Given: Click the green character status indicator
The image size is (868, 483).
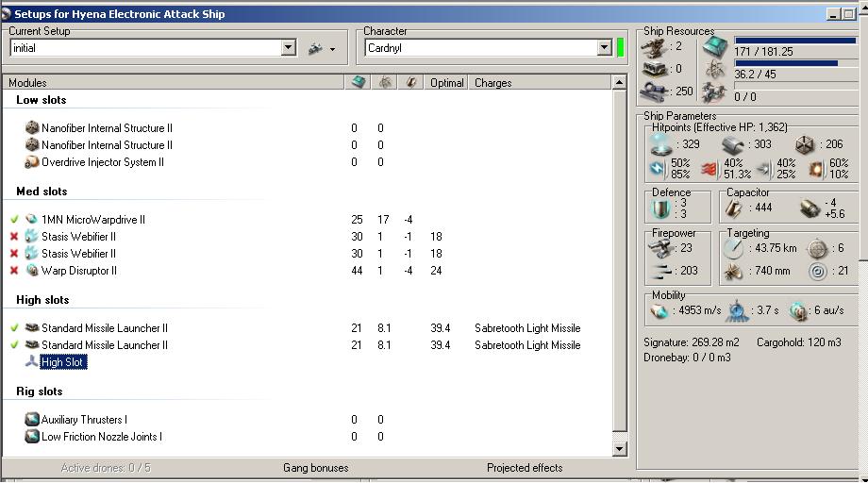Looking at the screenshot, I should 620,47.
